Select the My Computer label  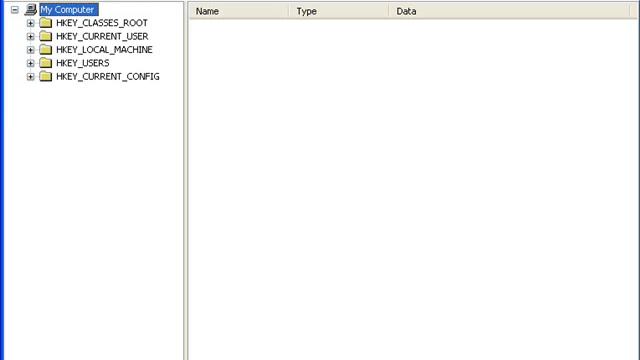click(x=69, y=9)
